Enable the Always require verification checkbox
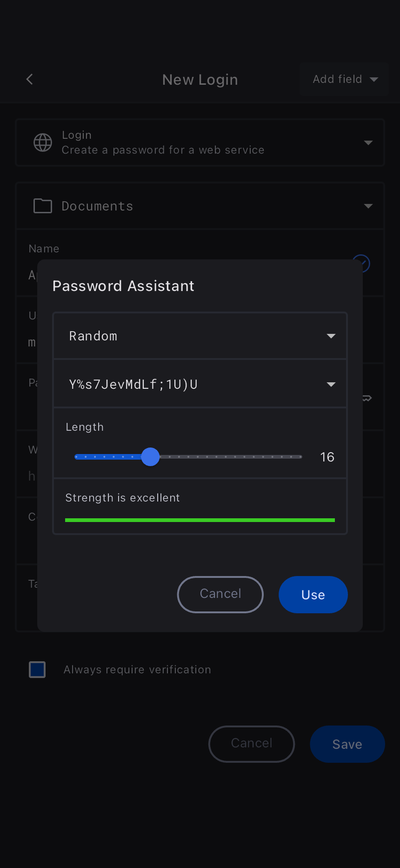This screenshot has width=400, height=868. point(37,670)
